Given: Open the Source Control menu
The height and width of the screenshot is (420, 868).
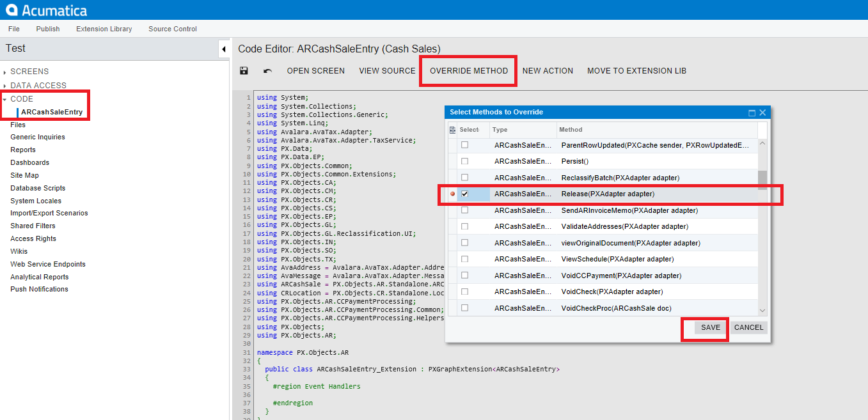Looking at the screenshot, I should point(173,29).
